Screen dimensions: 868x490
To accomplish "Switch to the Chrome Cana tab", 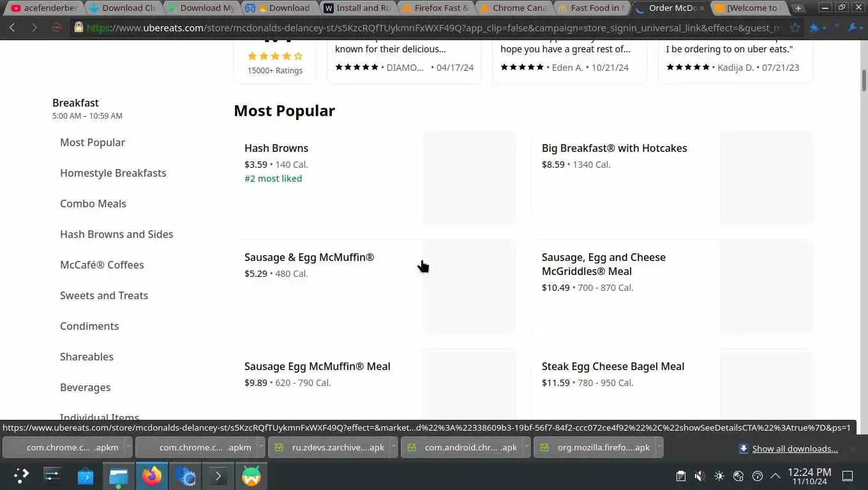I will pos(512,8).
